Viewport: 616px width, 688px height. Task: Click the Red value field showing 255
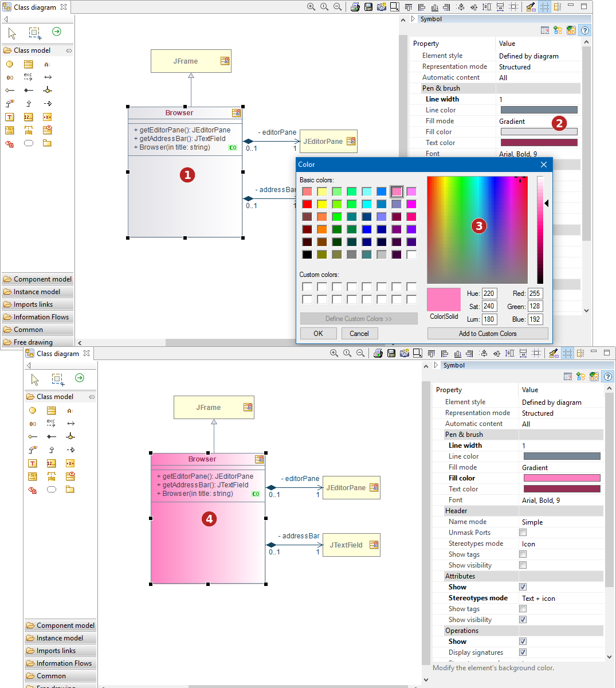click(535, 294)
